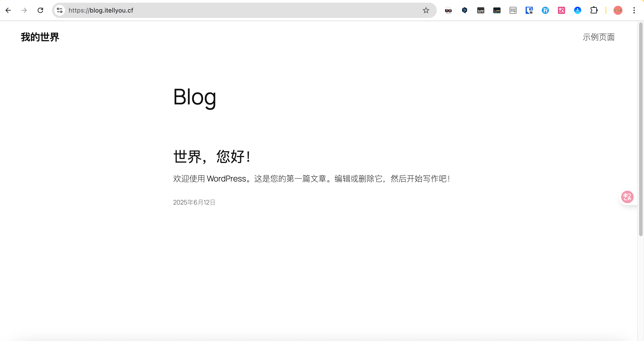Open the blue privacy lock extension
Screen dimensions: 644x341
529,10
